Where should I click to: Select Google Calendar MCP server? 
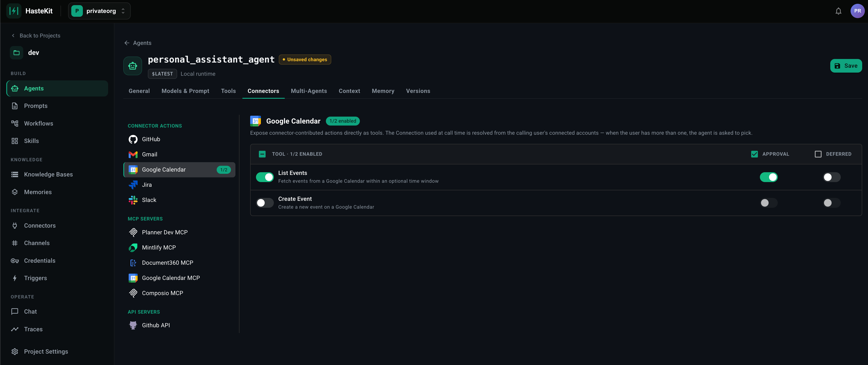coord(179,278)
